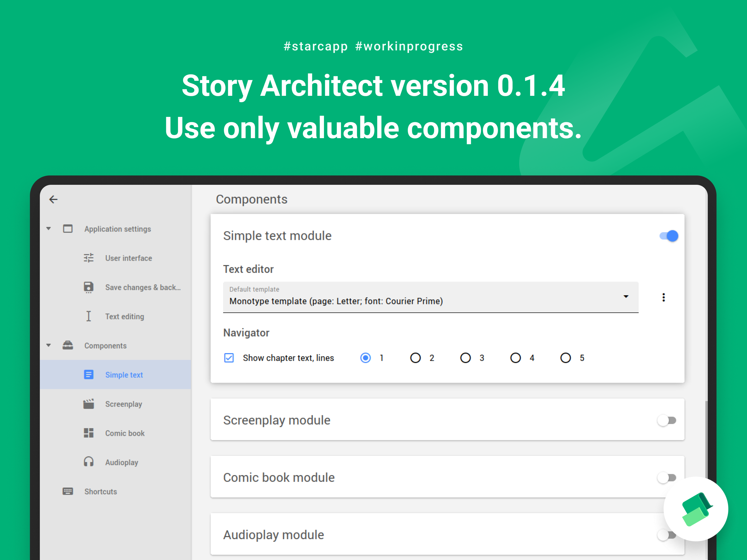Viewport: 747px width, 560px height.
Task: Click the Comic book module card title
Action: coord(279,478)
